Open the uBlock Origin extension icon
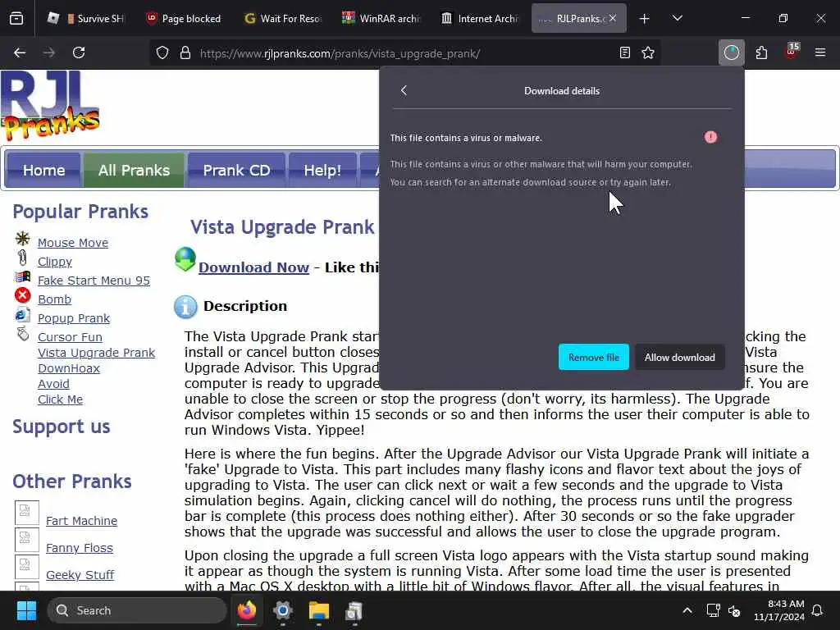The height and width of the screenshot is (630, 840). click(791, 52)
